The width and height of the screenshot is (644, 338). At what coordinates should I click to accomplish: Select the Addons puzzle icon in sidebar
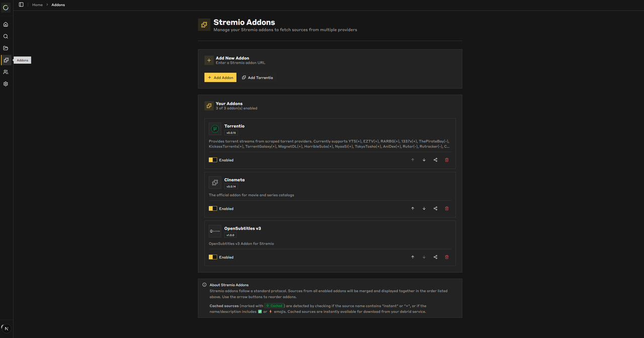pyautogui.click(x=6, y=60)
